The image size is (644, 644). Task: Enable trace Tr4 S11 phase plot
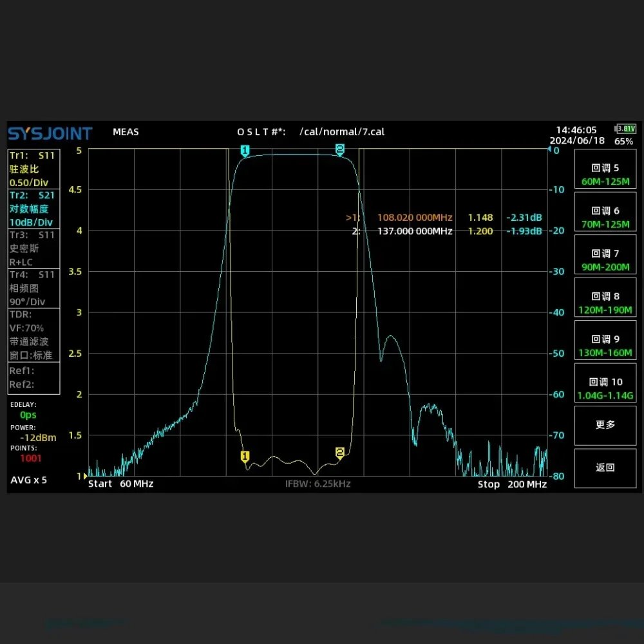tap(33, 288)
